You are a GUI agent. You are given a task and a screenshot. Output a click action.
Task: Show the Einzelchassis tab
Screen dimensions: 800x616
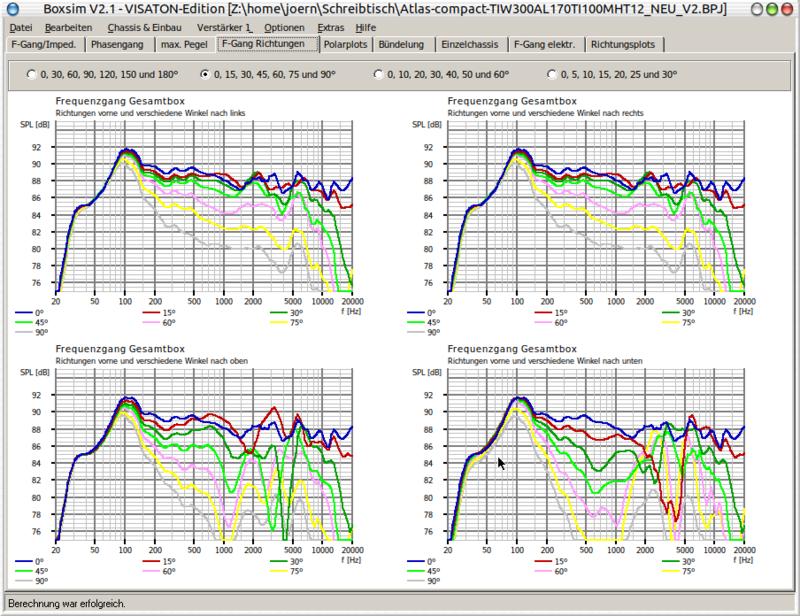(469, 44)
